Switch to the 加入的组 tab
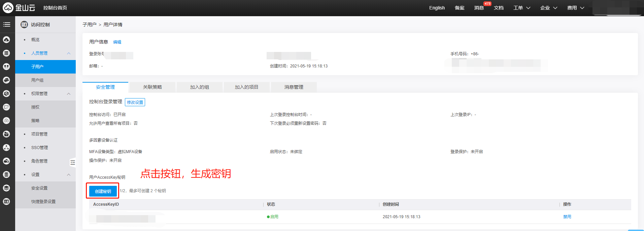 (x=200, y=87)
